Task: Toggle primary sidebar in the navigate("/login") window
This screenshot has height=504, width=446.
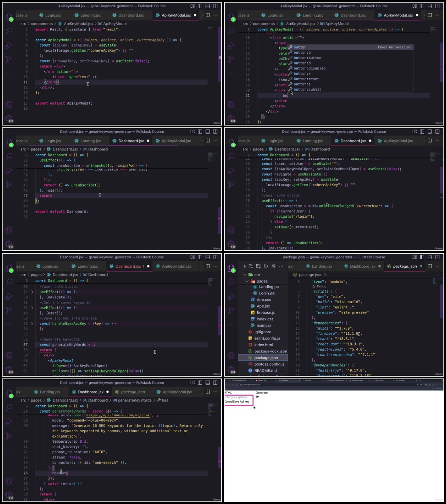Action: [x=422, y=131]
